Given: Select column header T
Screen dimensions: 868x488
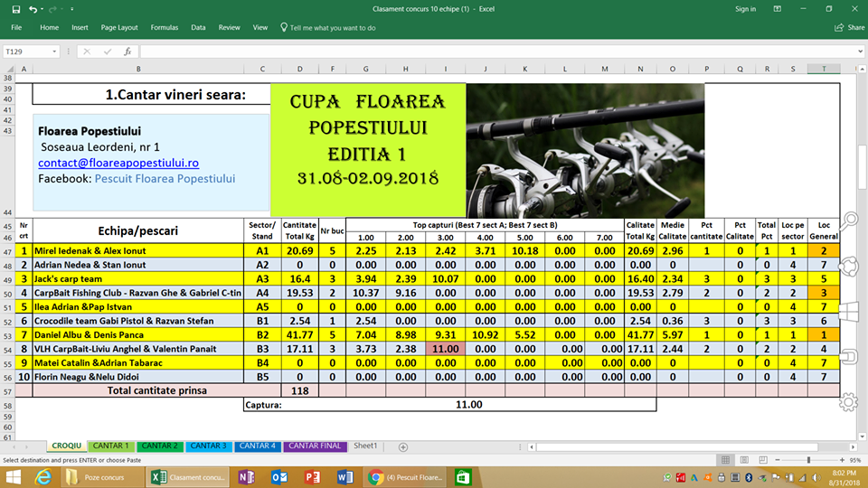Looking at the screenshot, I should [824, 70].
